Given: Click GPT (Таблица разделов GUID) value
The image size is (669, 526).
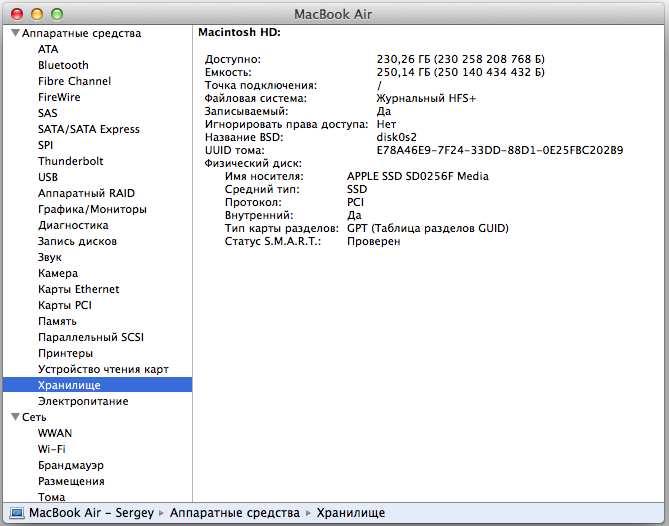Looking at the screenshot, I should [x=428, y=228].
